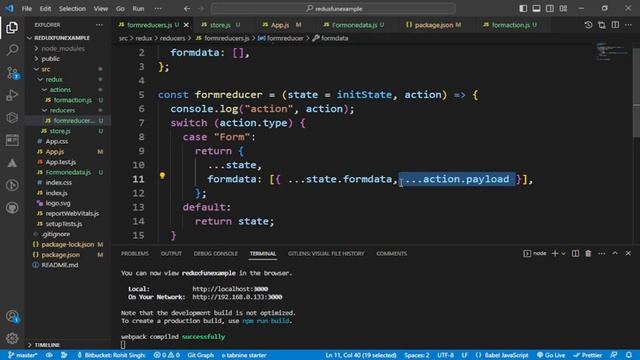Screen dimensions: 640x360
Task: Open the split editor right icon
Action: (x=615, y=25)
